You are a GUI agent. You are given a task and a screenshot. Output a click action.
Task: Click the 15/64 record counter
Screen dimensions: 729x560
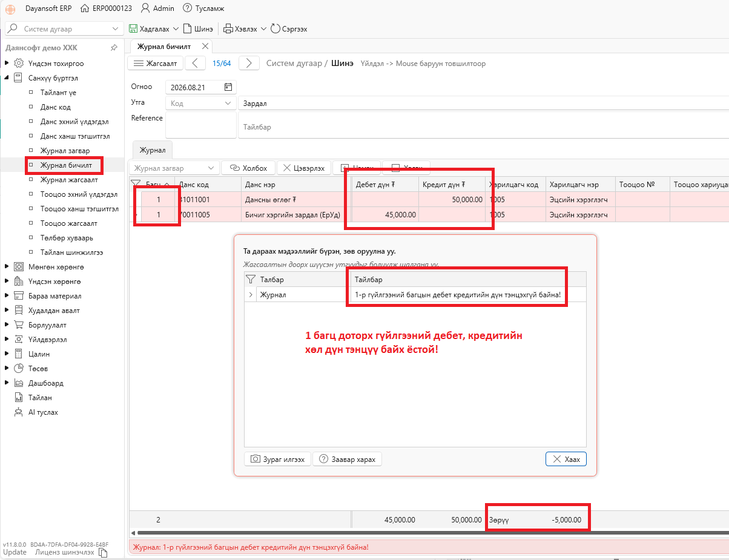(222, 63)
